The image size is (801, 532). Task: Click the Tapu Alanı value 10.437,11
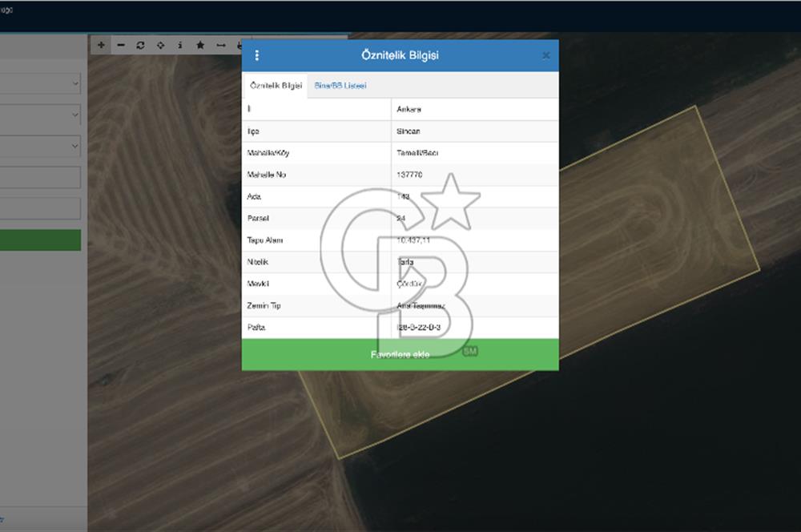tap(414, 240)
